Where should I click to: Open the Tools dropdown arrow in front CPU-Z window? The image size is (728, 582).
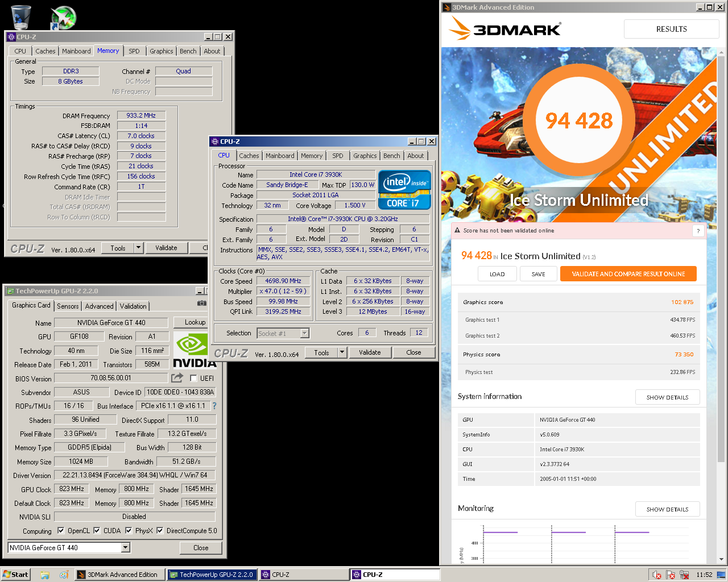point(342,352)
